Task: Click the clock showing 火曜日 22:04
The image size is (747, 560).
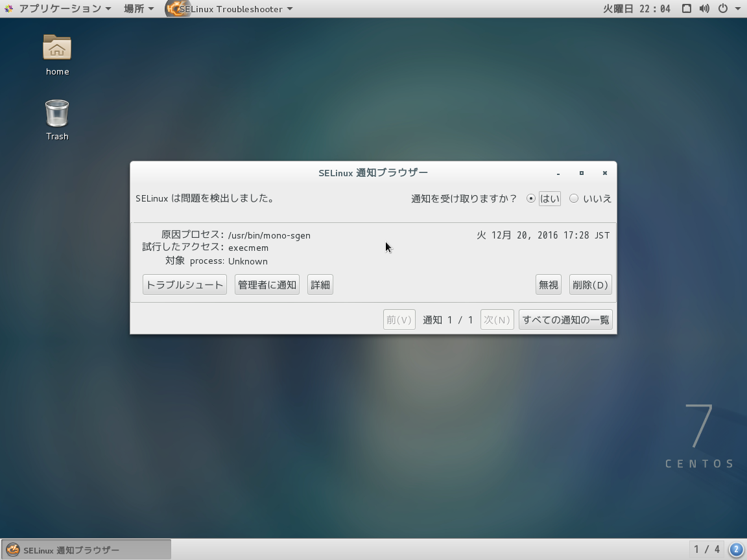Action: pyautogui.click(x=637, y=8)
